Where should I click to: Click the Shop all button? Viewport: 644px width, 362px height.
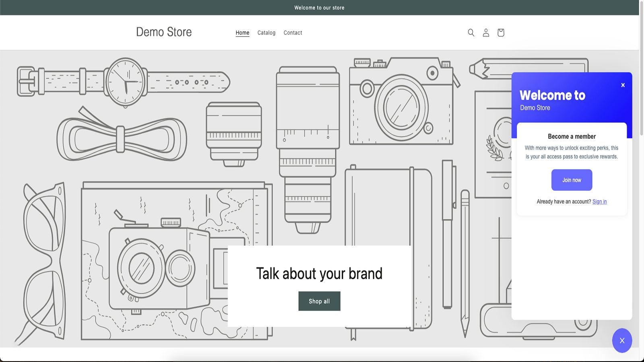319,301
